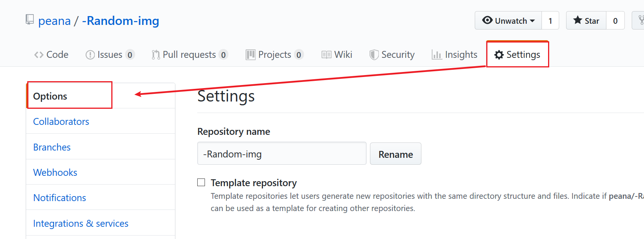Select the Settings tab
This screenshot has height=239, width=644.
[x=517, y=55]
